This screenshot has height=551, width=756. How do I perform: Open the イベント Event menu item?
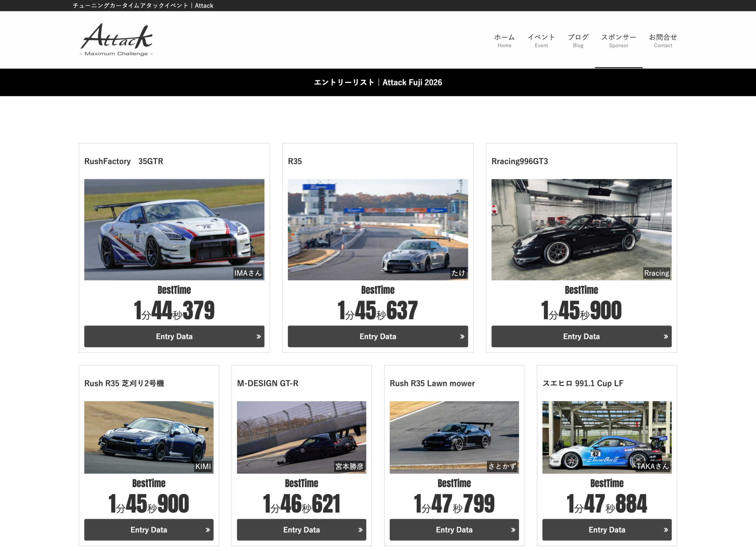(x=541, y=40)
